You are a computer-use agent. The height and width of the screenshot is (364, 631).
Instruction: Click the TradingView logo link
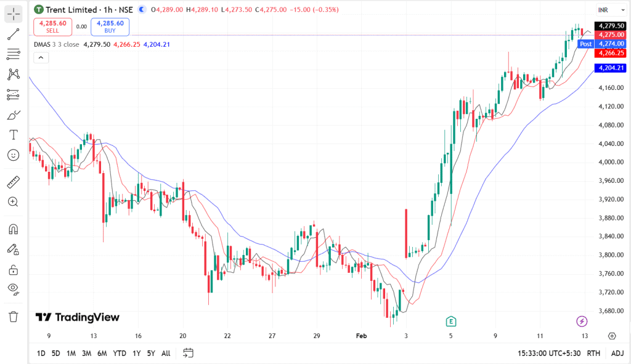click(77, 317)
